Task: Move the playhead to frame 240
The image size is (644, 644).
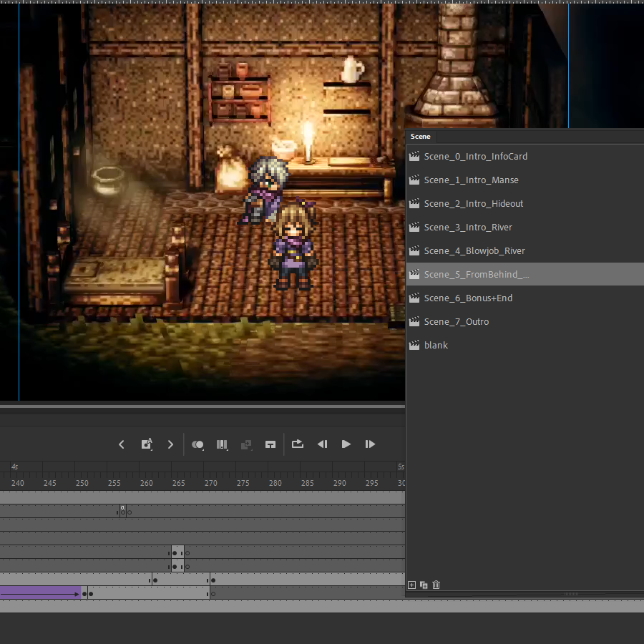Action: (18, 483)
